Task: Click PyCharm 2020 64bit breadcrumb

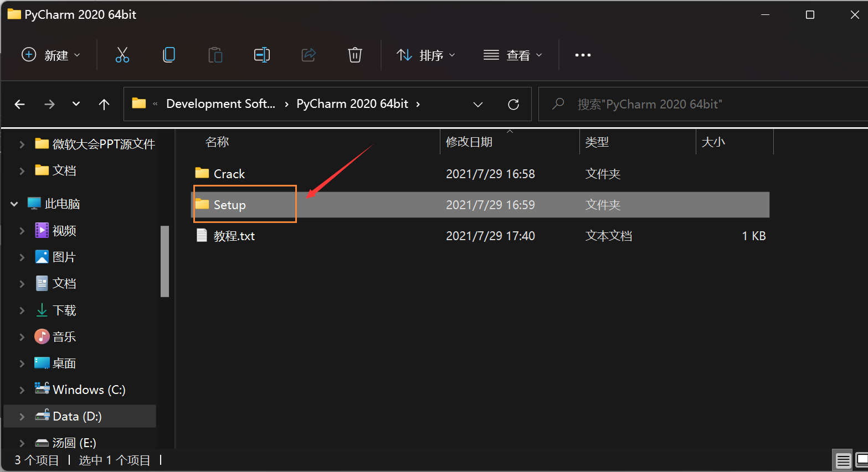Action: tap(352, 103)
